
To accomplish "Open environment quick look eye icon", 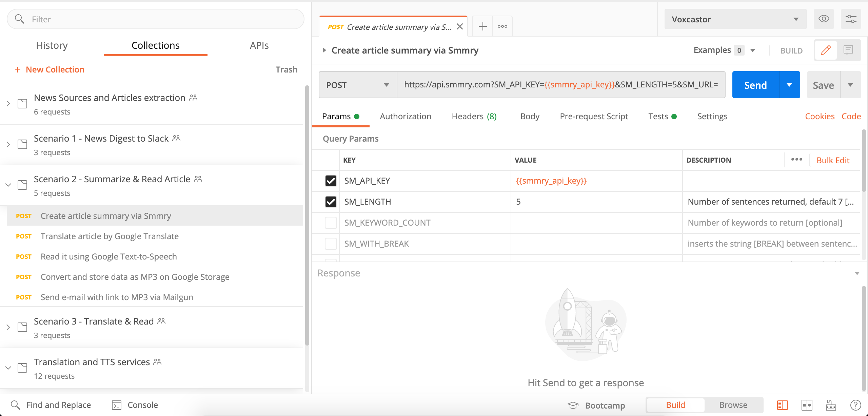I will pos(824,19).
